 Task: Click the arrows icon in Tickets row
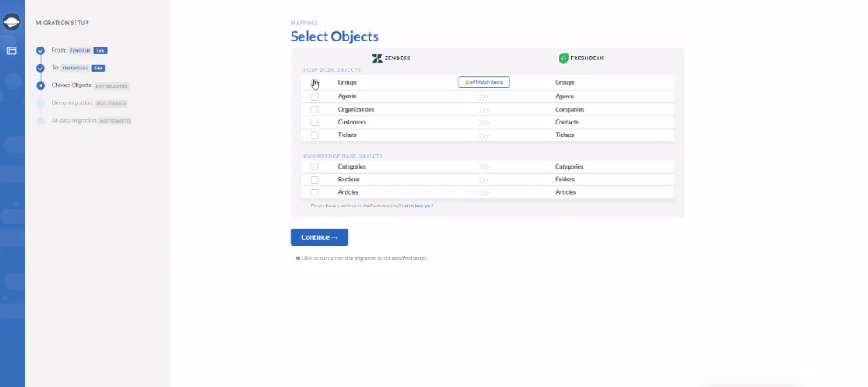click(484, 135)
